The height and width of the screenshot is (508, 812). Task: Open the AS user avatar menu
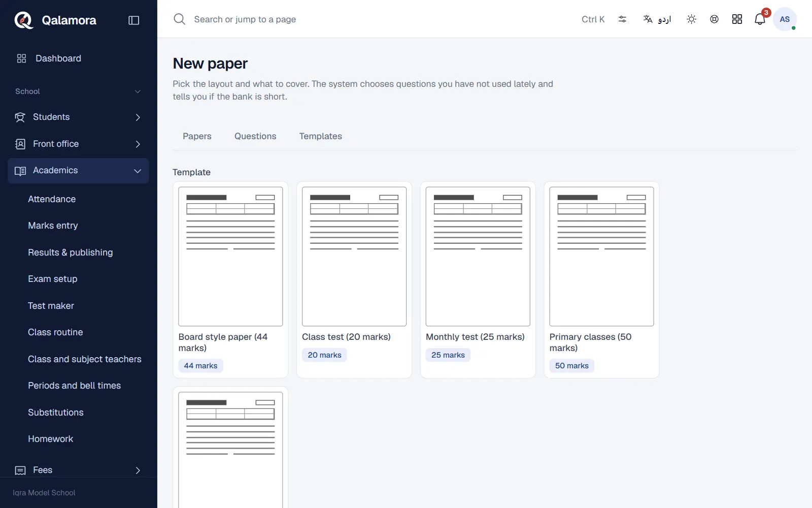[x=785, y=19]
